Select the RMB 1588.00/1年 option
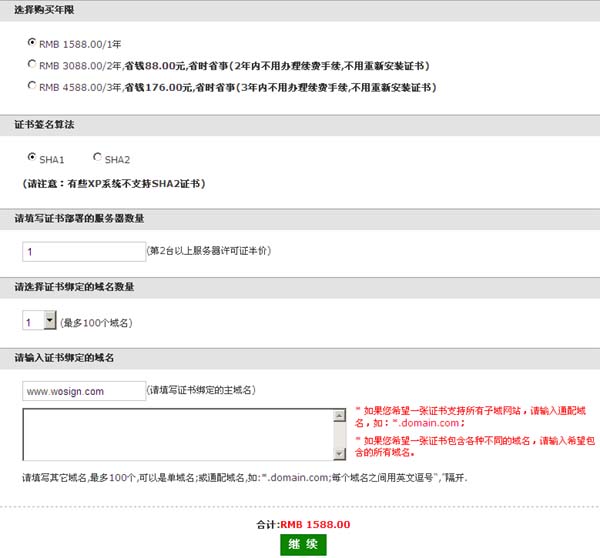 tap(32, 43)
